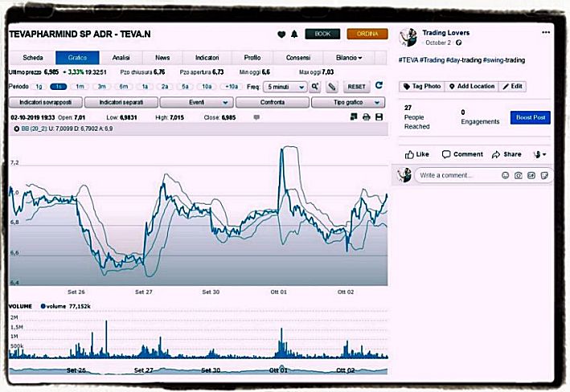Viewport: 570px width, 392px height.
Task: Pick the +10a period
Action: pos(232,87)
